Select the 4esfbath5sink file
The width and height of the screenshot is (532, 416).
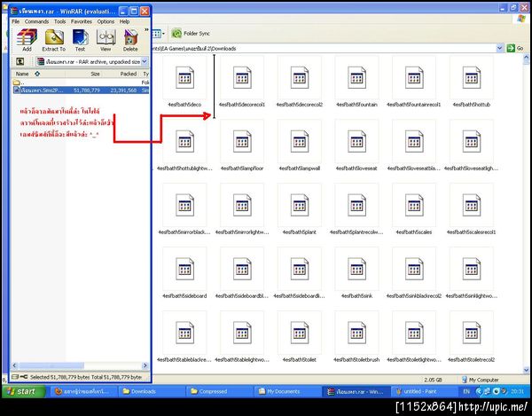356,273
